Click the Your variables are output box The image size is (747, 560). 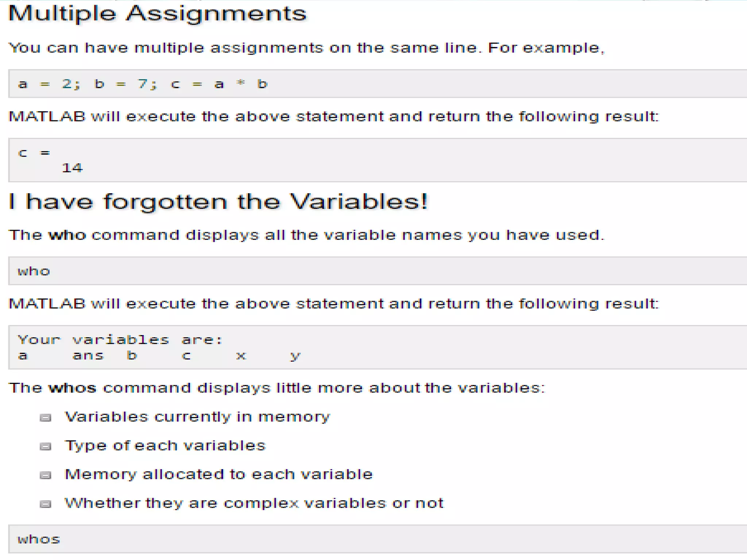378,347
